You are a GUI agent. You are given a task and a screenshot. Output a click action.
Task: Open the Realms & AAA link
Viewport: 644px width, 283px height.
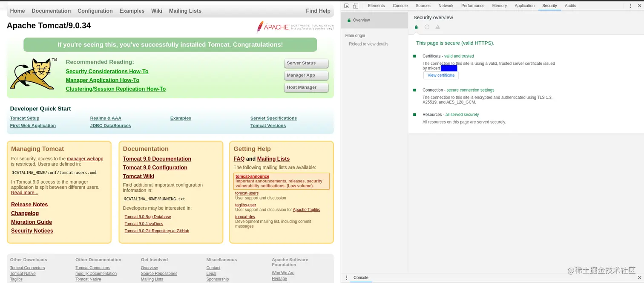pos(106,118)
